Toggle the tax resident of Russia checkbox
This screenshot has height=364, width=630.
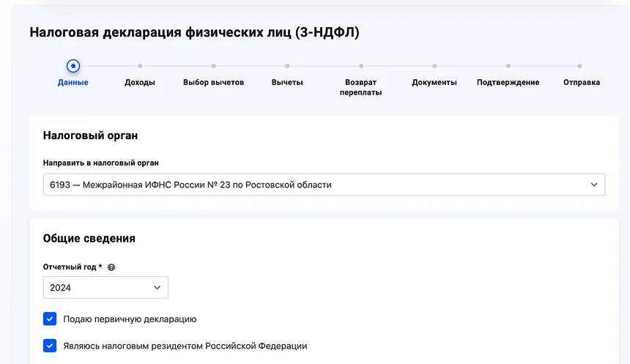50,346
